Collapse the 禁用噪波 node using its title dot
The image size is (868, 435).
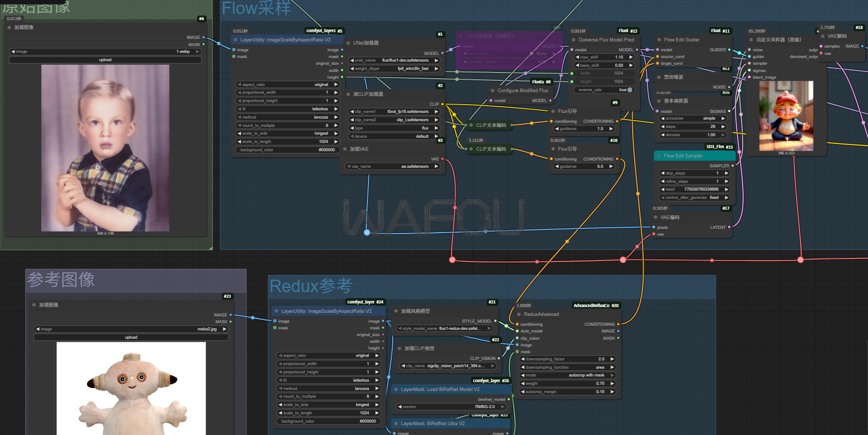tap(659, 77)
